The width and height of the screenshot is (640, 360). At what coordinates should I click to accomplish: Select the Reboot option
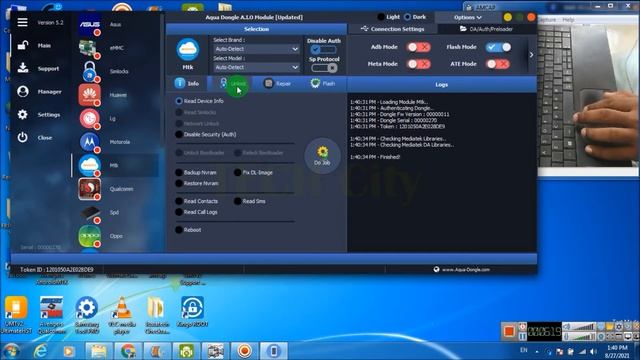point(188,230)
